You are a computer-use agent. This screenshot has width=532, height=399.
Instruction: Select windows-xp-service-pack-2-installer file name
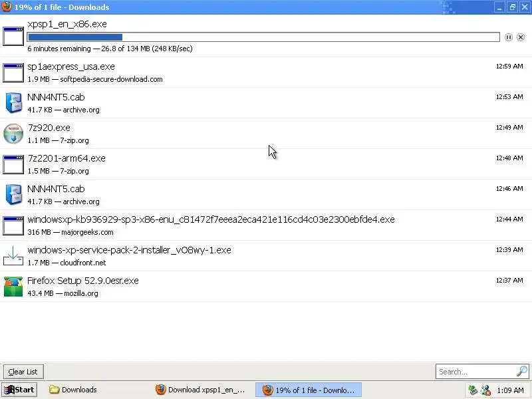(x=129, y=250)
